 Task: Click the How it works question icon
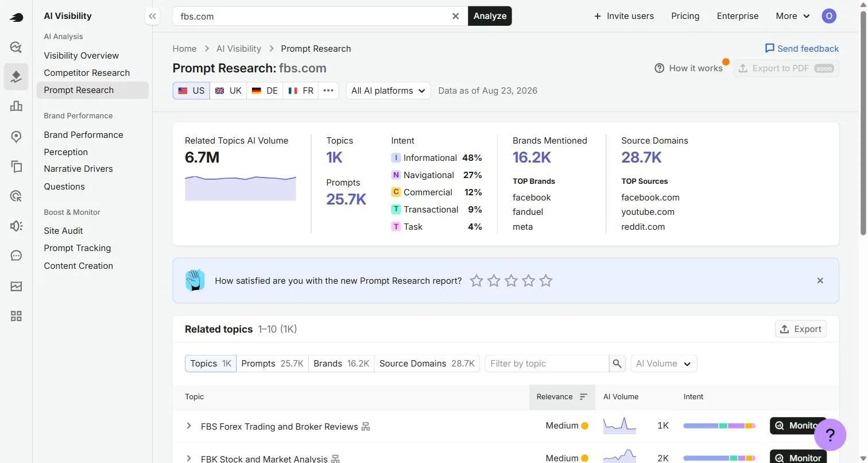[660, 68]
